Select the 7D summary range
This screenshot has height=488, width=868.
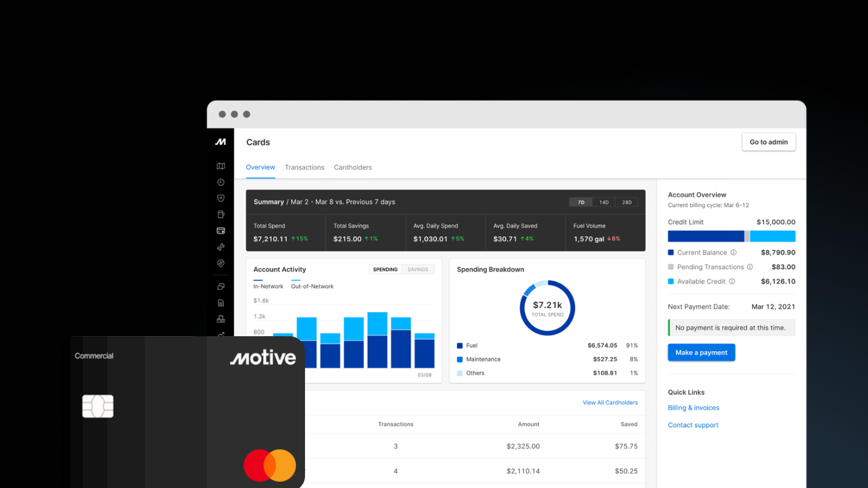(581, 202)
